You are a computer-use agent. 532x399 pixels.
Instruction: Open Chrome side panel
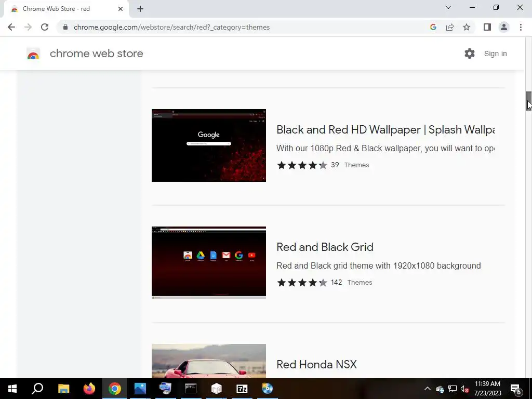(487, 27)
